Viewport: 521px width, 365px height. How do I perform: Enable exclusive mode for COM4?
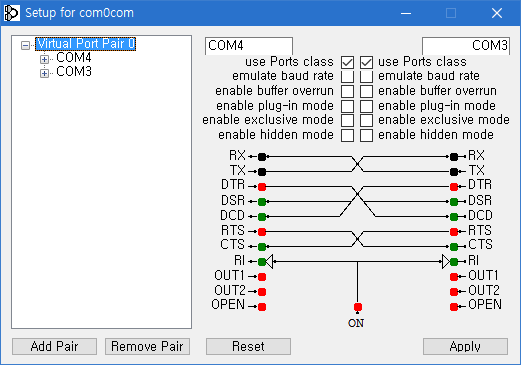(x=347, y=120)
